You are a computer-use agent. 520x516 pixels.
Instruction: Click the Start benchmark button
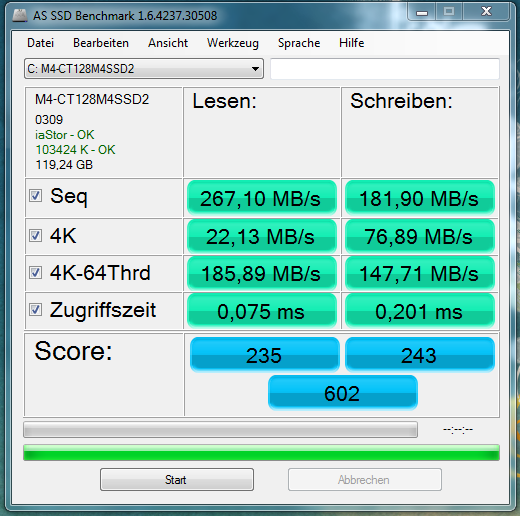point(177,480)
